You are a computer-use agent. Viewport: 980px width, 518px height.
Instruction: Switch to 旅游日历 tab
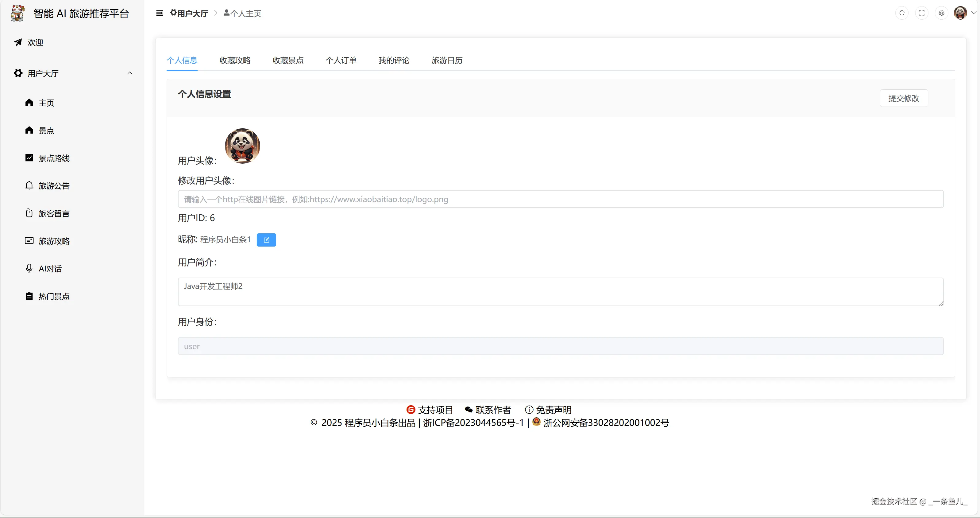point(447,60)
